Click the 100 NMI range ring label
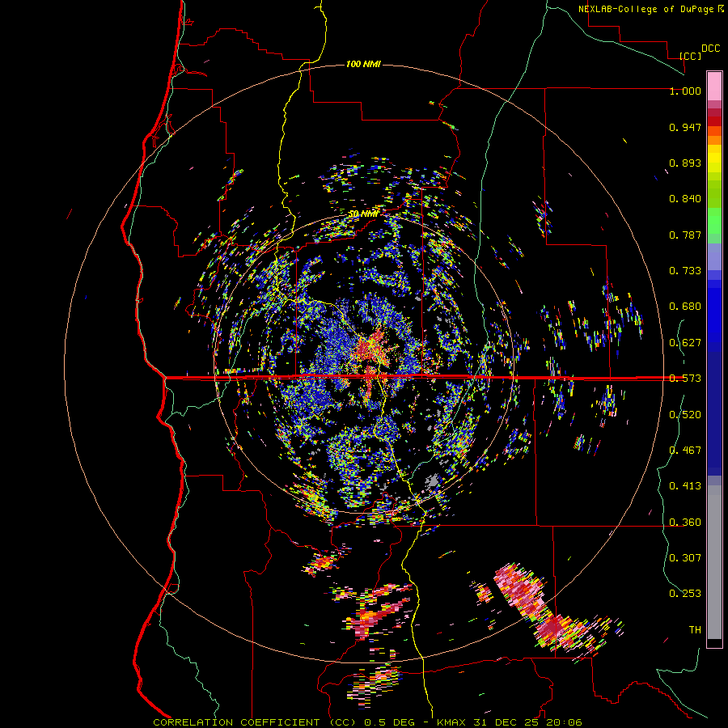The width and height of the screenshot is (728, 728). click(363, 64)
